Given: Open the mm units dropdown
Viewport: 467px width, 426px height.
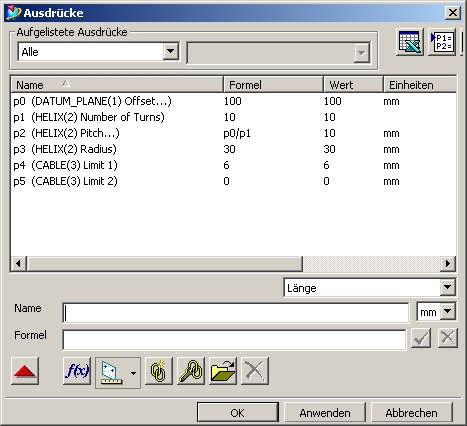Looking at the screenshot, I should 437,312.
